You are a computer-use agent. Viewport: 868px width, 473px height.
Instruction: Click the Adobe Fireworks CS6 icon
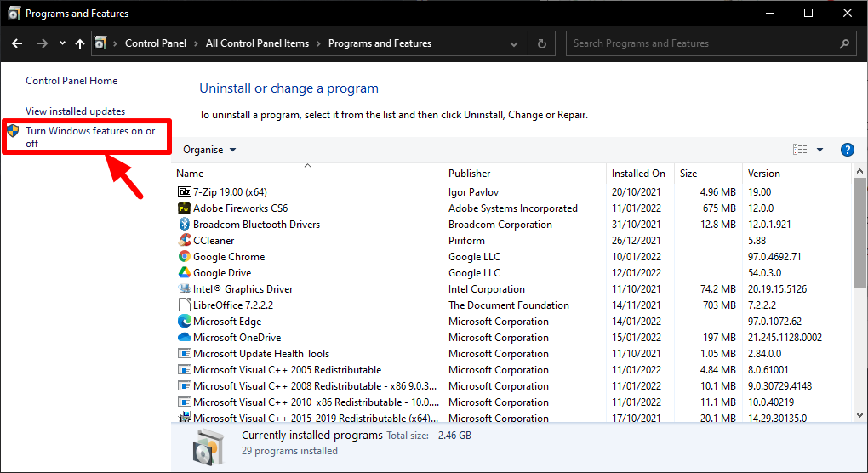tap(185, 208)
